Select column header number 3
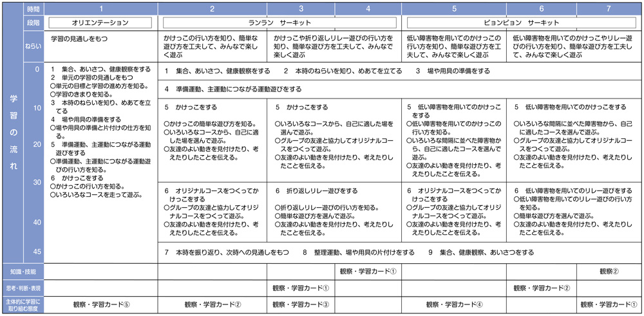The height and width of the screenshot is (316, 644). 301,8
